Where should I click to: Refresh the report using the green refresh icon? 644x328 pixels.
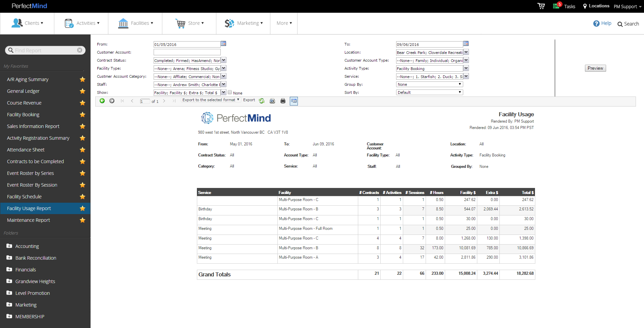[262, 101]
